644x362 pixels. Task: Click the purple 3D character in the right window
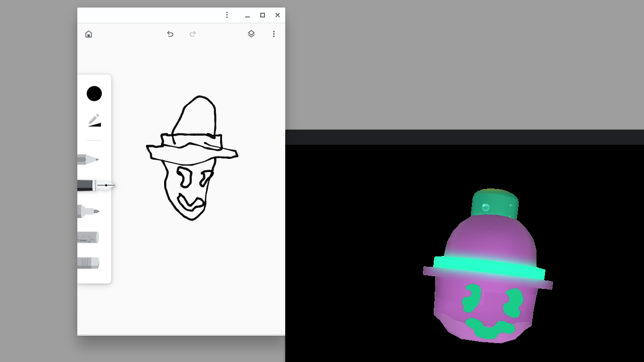coord(487,266)
